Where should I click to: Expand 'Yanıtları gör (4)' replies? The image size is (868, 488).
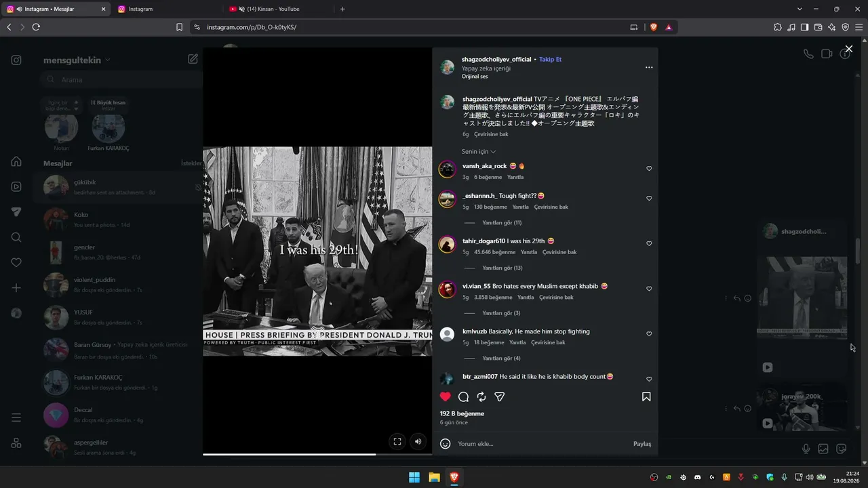point(501,358)
